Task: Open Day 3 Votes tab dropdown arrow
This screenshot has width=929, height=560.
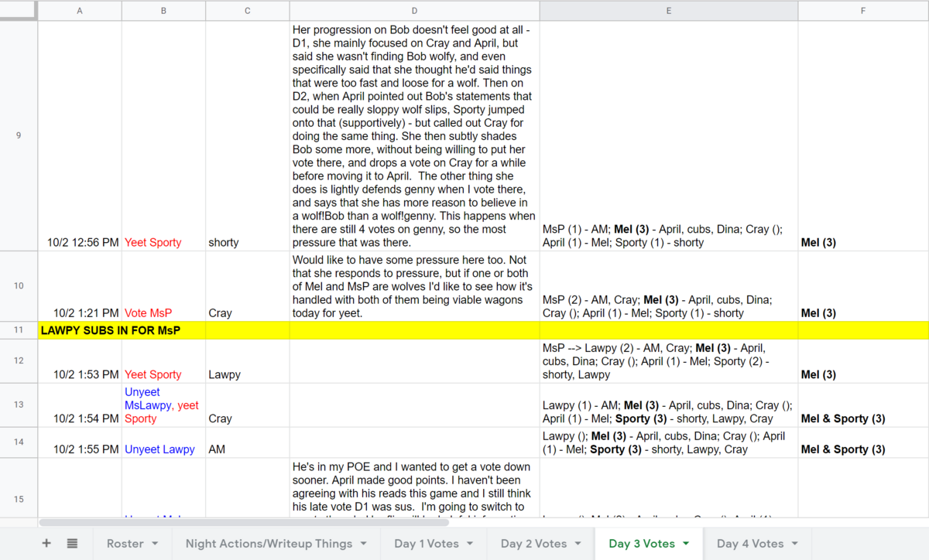Action: click(686, 544)
